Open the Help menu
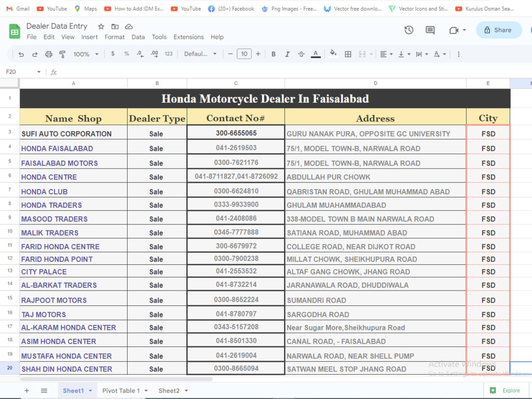The image size is (532, 399). click(x=217, y=37)
